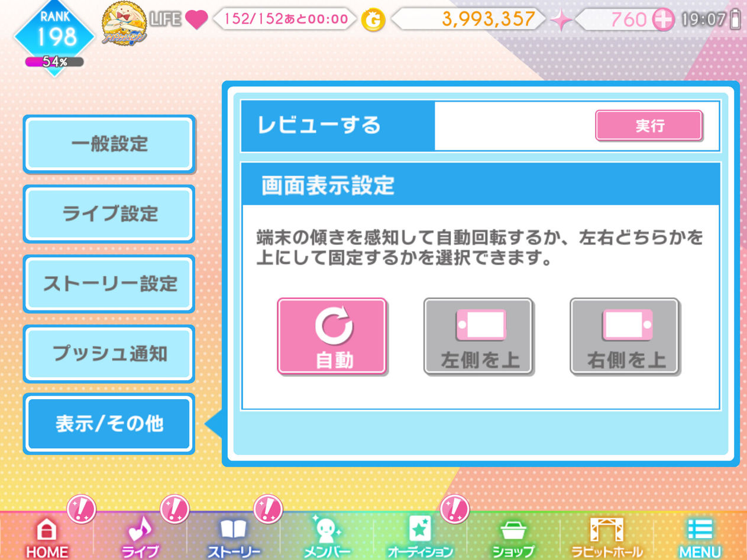Switch to 一般設定 settings tab
747x560 pixels.
(109, 144)
